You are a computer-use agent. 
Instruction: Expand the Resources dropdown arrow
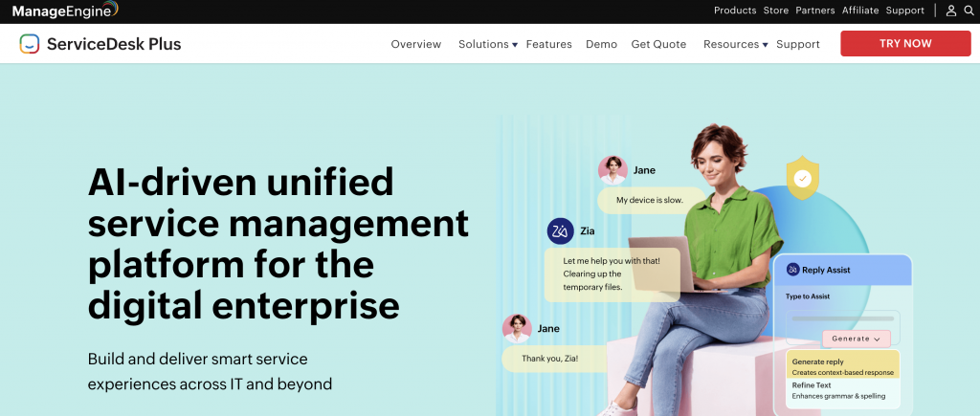pyautogui.click(x=765, y=45)
